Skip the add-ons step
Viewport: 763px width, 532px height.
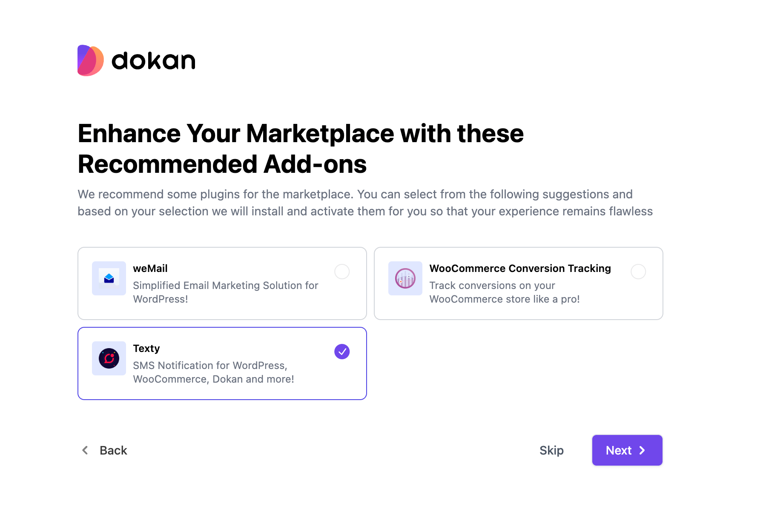point(551,450)
